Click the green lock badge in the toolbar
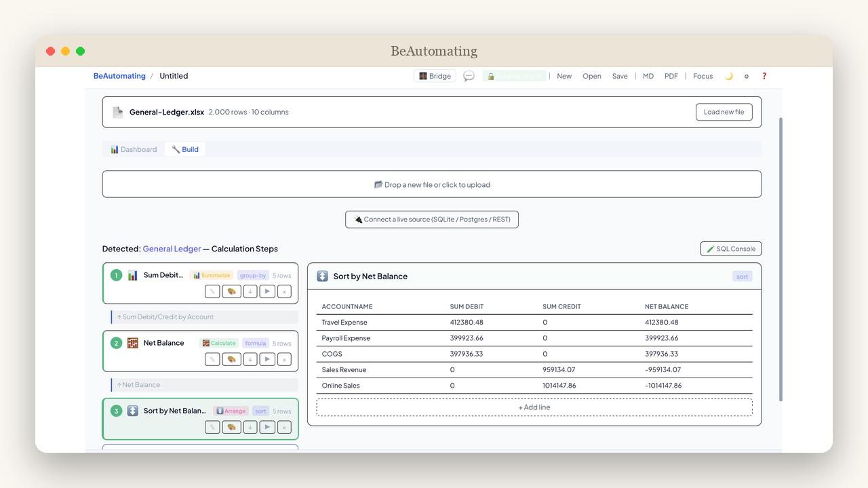Viewport: 868px width, 488px height. 514,76
